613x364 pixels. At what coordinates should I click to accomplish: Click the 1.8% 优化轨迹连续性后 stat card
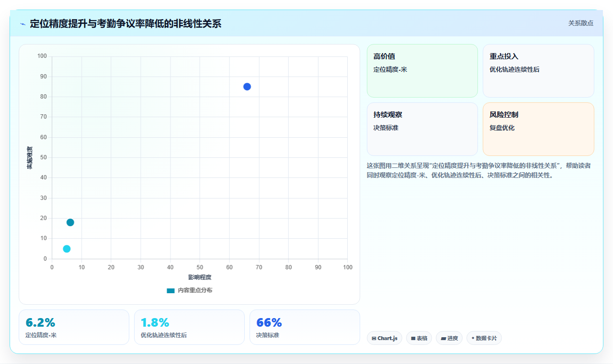(x=189, y=327)
